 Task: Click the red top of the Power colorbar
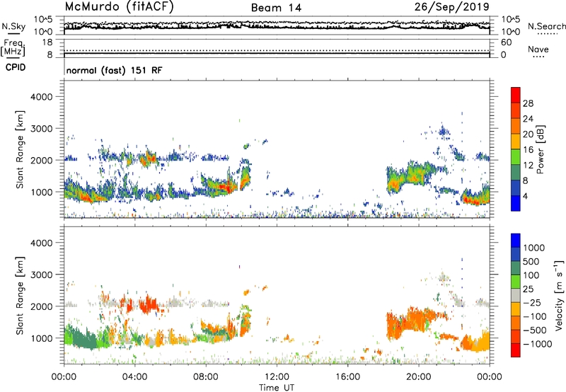pos(516,94)
